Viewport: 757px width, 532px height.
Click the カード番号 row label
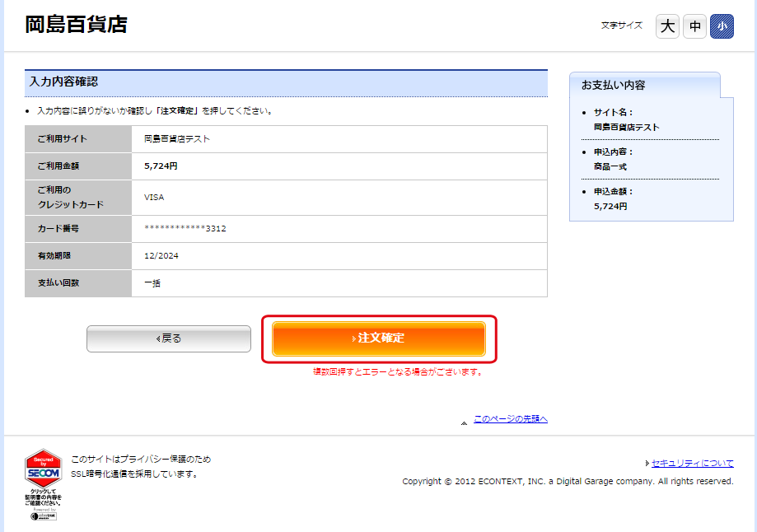(58, 228)
